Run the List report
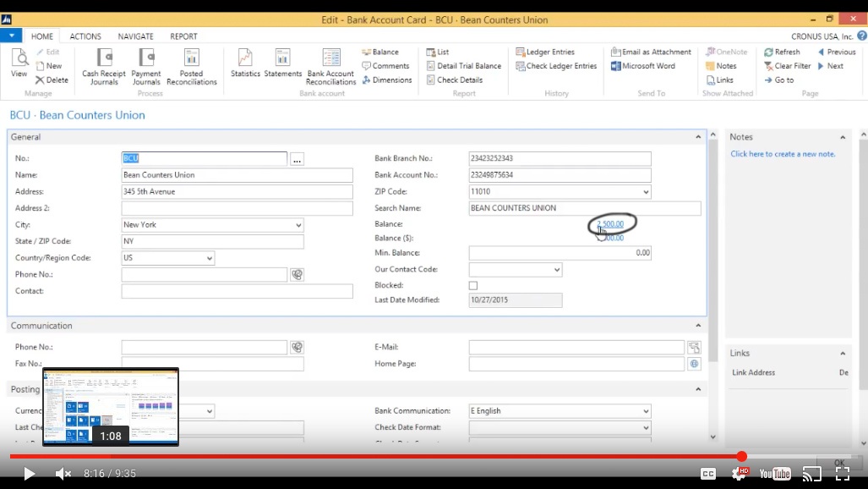The width and height of the screenshot is (868, 489). tap(437, 52)
